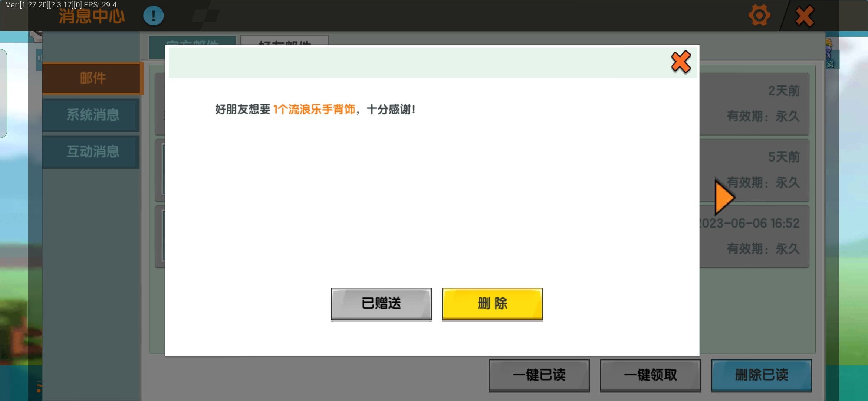Screen dimensions: 868x401
Task: Switch to the 系统消息 tab
Action: [x=92, y=115]
